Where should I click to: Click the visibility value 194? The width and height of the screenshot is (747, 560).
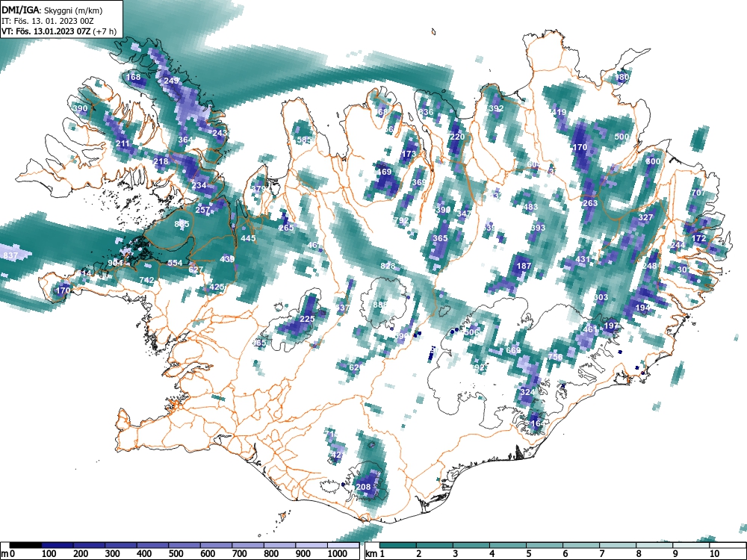pyautogui.click(x=642, y=308)
